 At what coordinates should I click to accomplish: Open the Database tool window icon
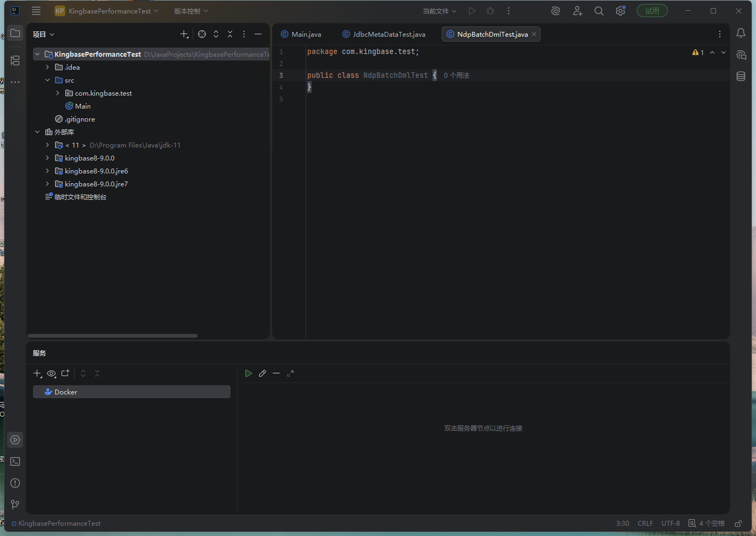(x=741, y=76)
